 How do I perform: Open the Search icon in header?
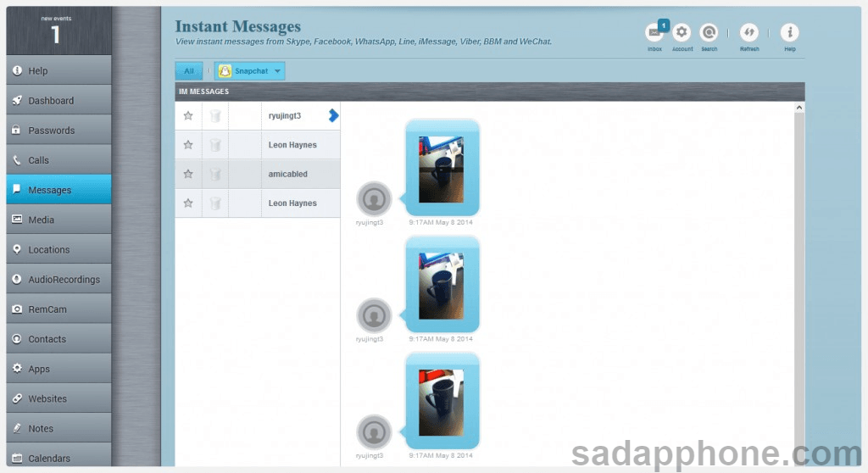pyautogui.click(x=709, y=33)
